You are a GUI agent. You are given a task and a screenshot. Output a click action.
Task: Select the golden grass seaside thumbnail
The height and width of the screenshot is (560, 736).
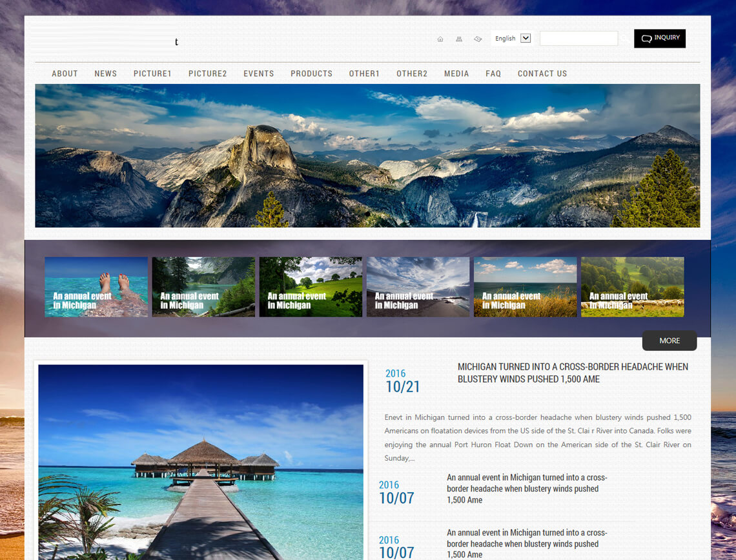point(526,286)
